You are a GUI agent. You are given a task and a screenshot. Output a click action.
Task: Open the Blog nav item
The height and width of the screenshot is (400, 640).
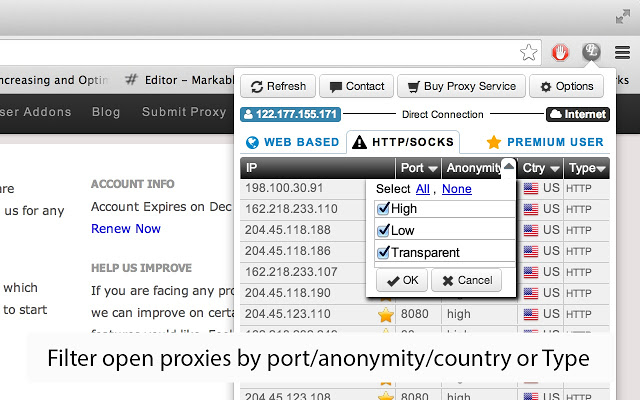pyautogui.click(x=106, y=112)
